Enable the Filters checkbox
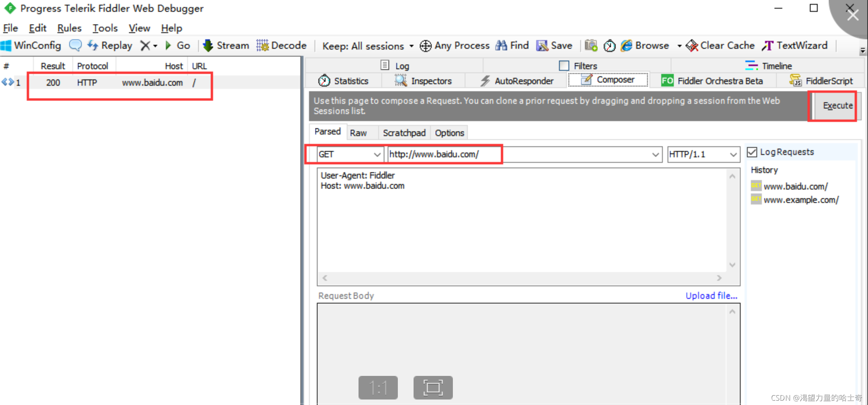 [564, 66]
